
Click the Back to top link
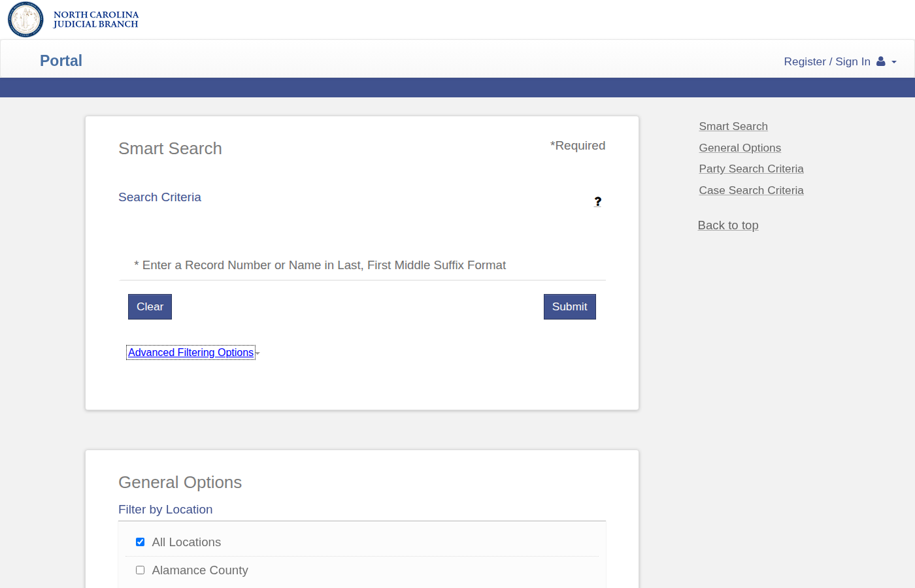[727, 225]
